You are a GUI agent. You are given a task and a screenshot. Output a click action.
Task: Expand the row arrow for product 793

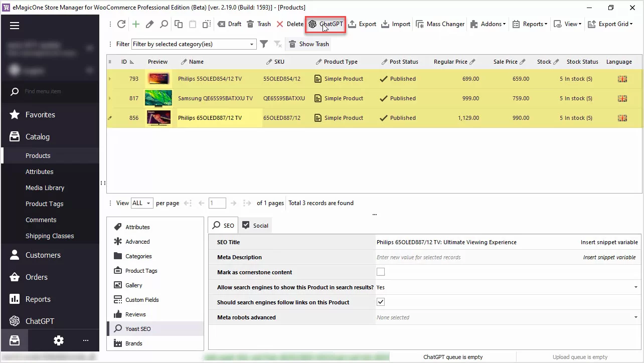tap(110, 79)
